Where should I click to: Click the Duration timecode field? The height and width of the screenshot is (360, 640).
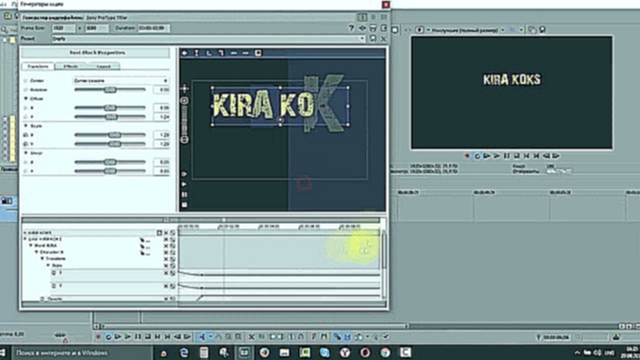click(x=154, y=28)
